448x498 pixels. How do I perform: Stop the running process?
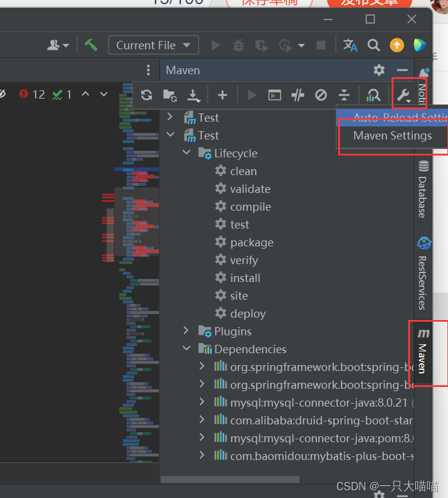point(321,45)
